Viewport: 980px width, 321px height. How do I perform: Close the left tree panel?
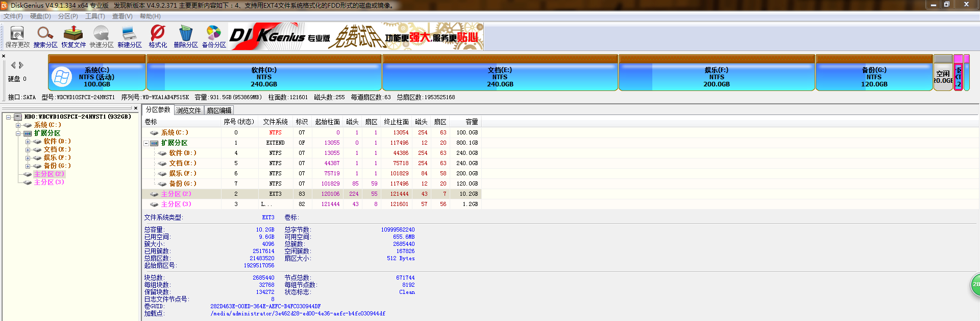tap(136, 108)
